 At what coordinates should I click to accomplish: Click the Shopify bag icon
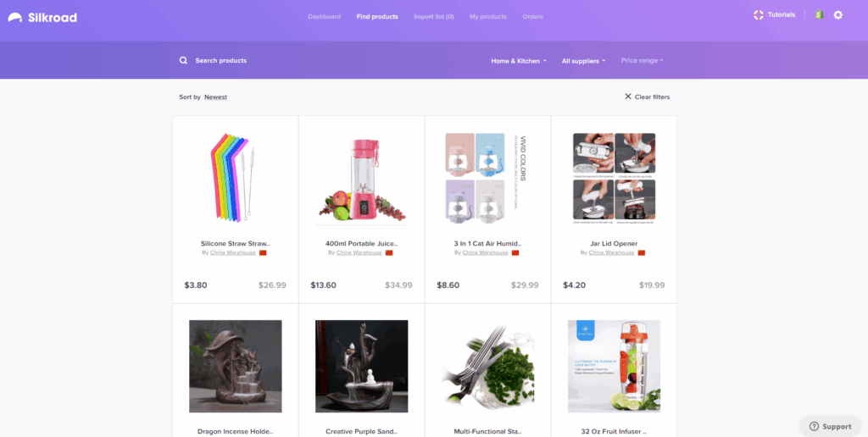[820, 15]
